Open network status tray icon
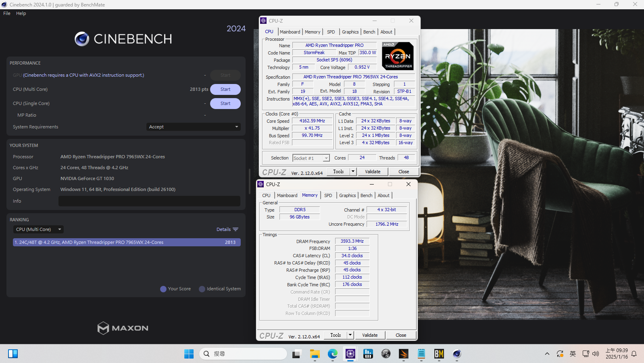 [x=586, y=354]
